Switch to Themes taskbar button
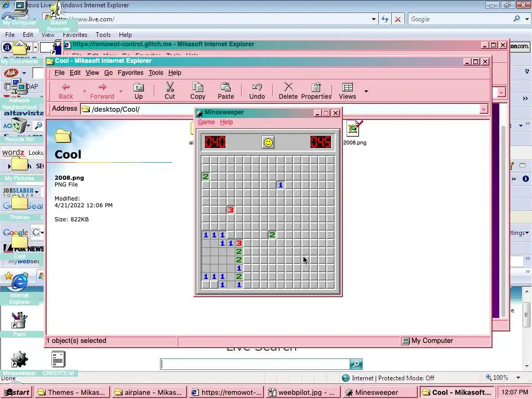 coord(72,392)
